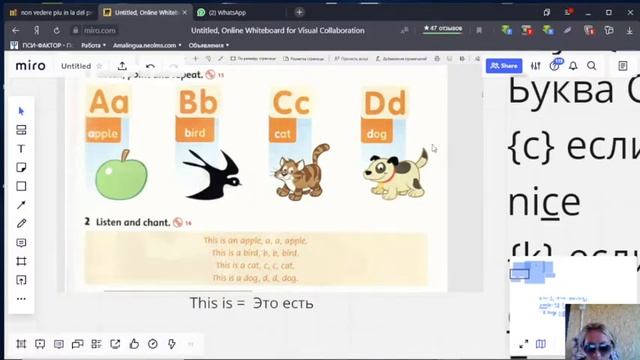Select the Comment tool in the left toolbar

[x=21, y=242]
